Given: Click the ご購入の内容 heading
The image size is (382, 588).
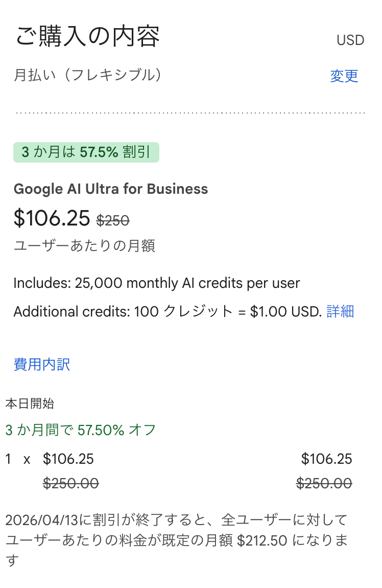Looking at the screenshot, I should (87, 37).
